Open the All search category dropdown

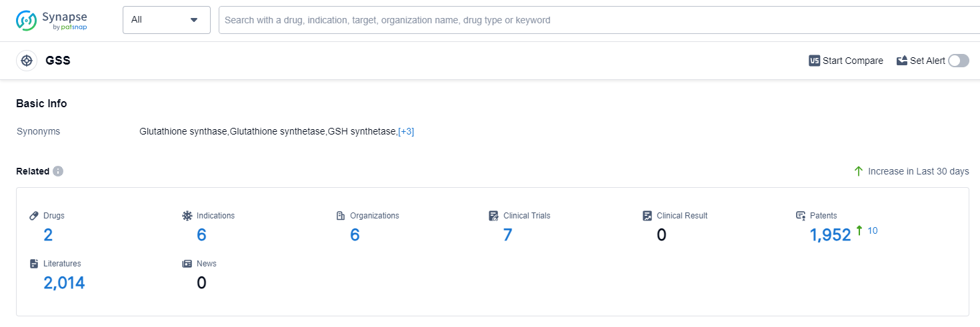167,20
